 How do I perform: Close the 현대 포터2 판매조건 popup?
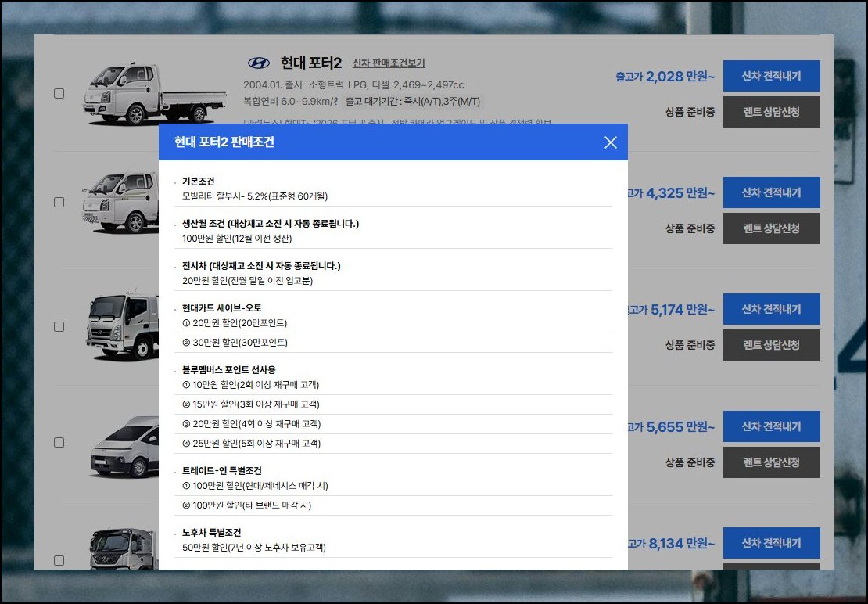[x=611, y=142]
